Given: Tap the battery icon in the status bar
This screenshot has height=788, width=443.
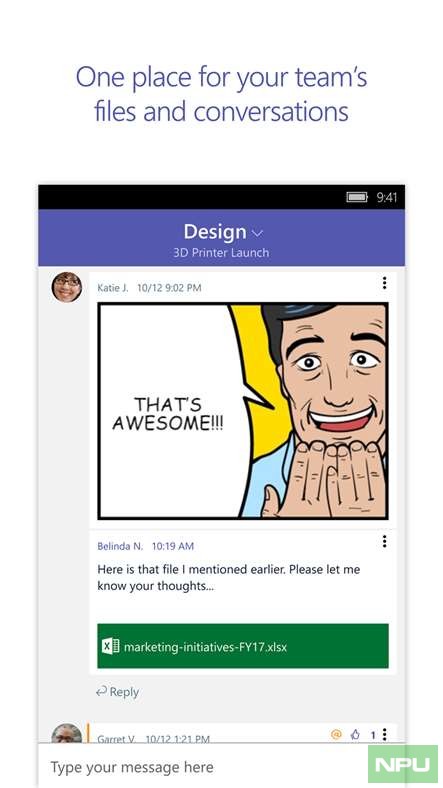Looking at the screenshot, I should tap(357, 198).
